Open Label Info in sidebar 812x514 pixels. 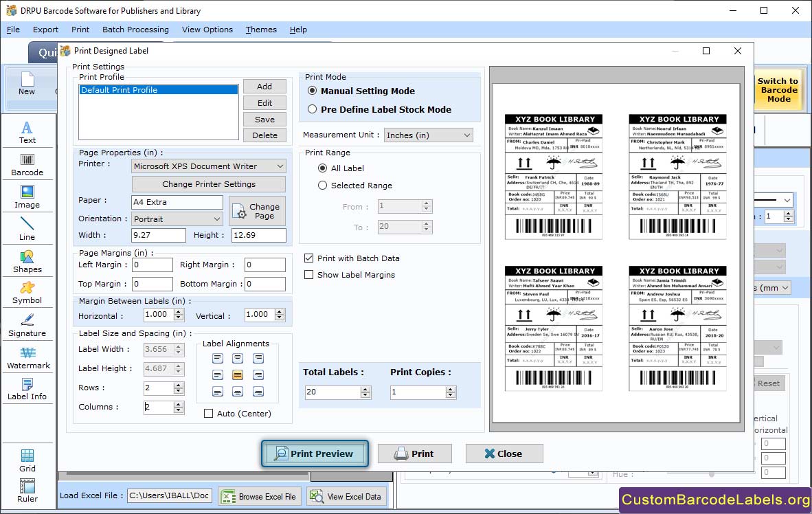27,389
